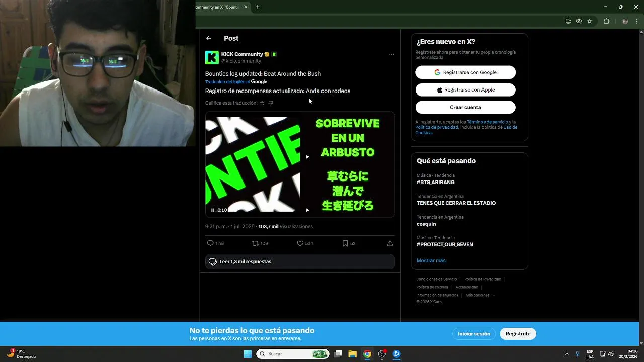Open the volume tray icon
Image resolution: width=644 pixels, height=362 pixels.
[611, 354]
